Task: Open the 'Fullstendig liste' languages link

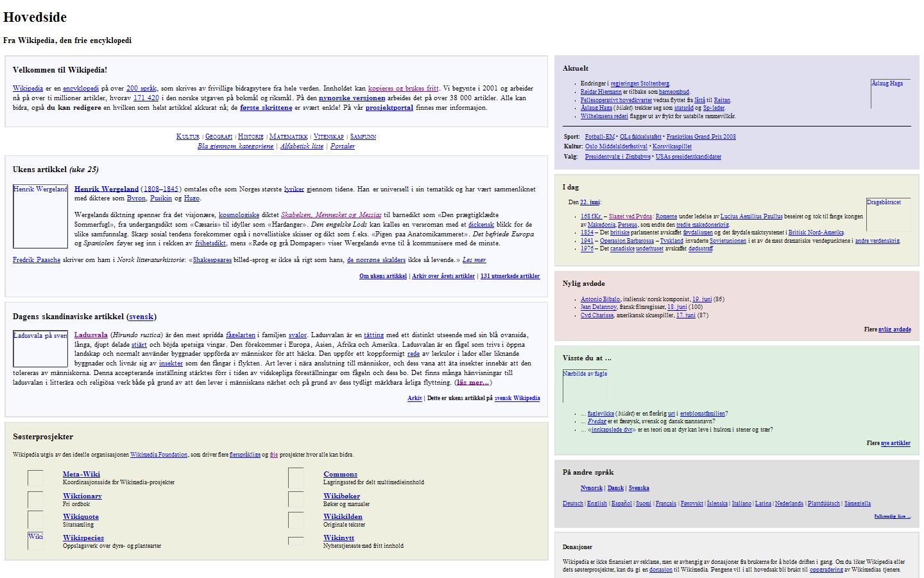Action: pos(892,516)
